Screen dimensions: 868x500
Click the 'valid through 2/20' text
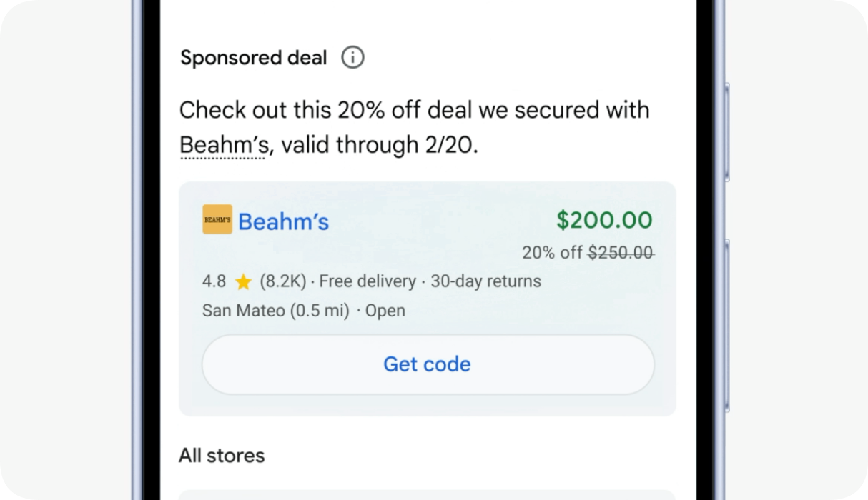(378, 145)
